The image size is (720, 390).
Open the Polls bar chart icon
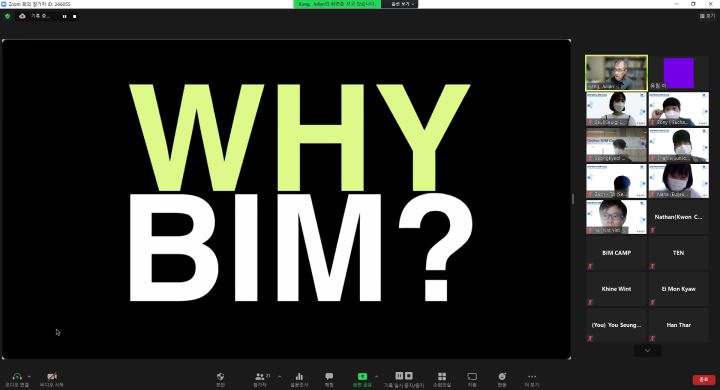tap(299, 376)
